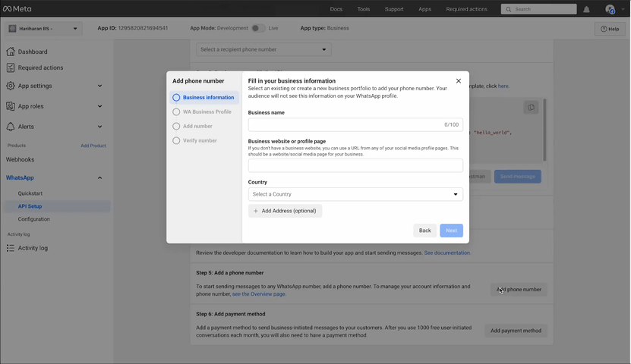Open the See documentation link
Image resolution: width=631 pixels, height=364 pixels.
447,253
